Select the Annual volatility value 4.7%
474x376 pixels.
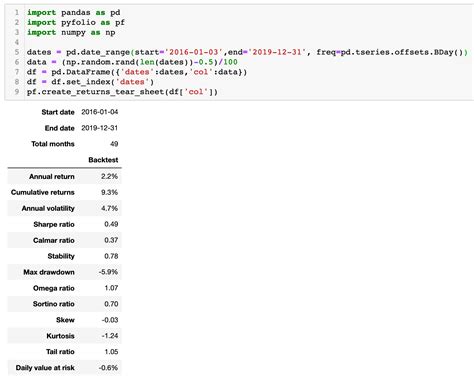click(110, 208)
